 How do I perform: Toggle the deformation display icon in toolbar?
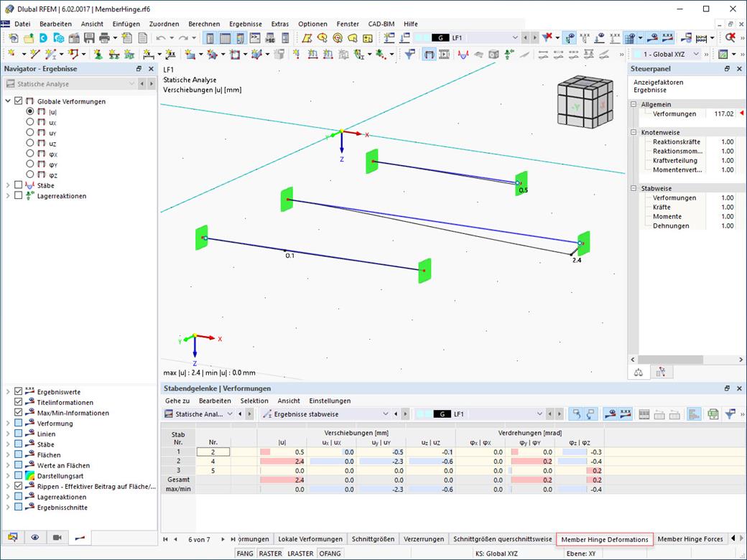(430, 55)
